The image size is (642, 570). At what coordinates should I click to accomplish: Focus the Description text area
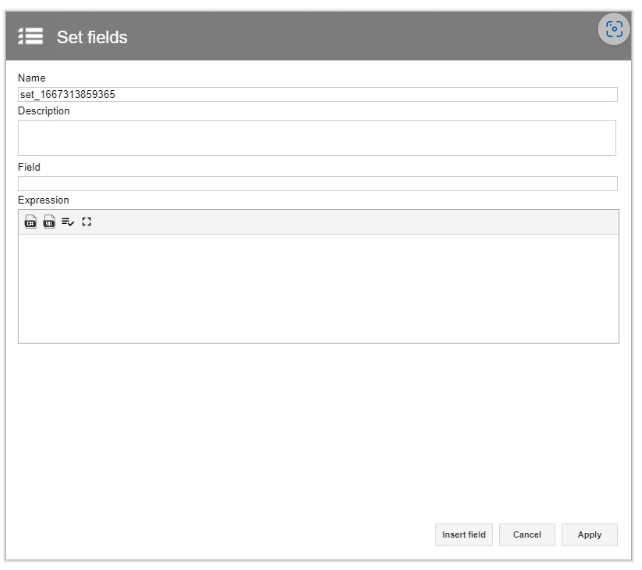[x=317, y=138]
